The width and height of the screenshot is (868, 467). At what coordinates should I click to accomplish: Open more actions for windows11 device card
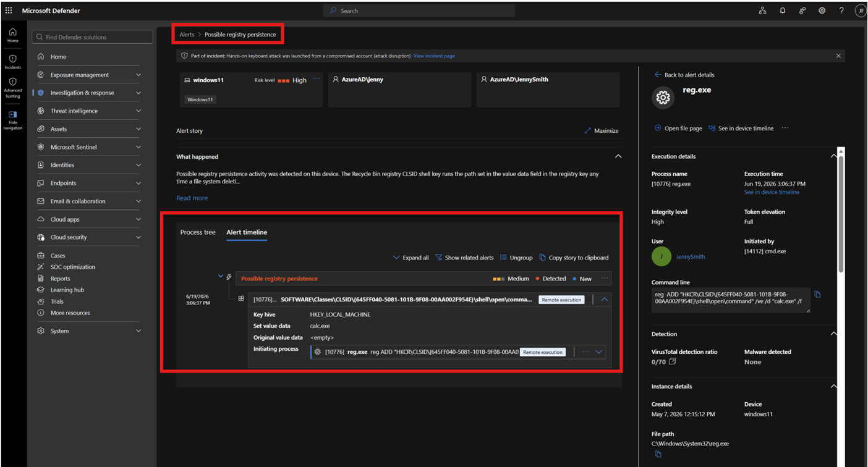point(317,80)
